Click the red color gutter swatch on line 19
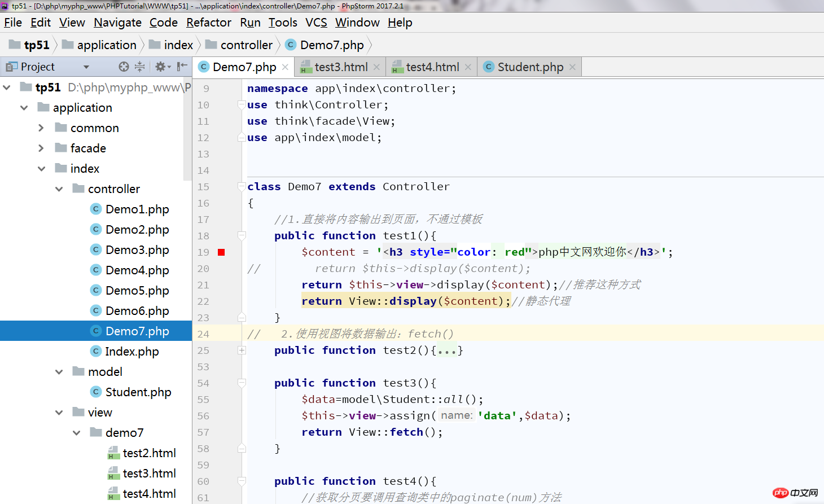Viewport: 824px width, 504px height. click(221, 252)
